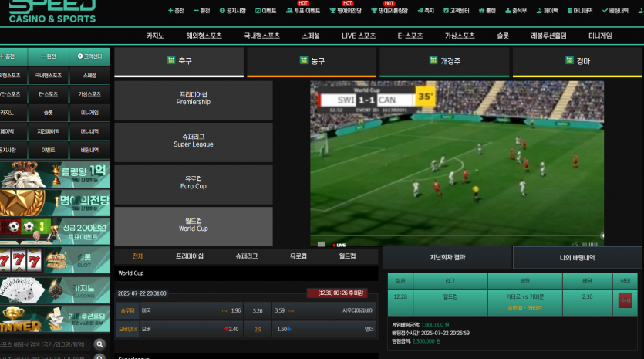Open 투표 이벤트 with HOT badge
Viewport: 644px width, 359px height.
click(303, 10)
